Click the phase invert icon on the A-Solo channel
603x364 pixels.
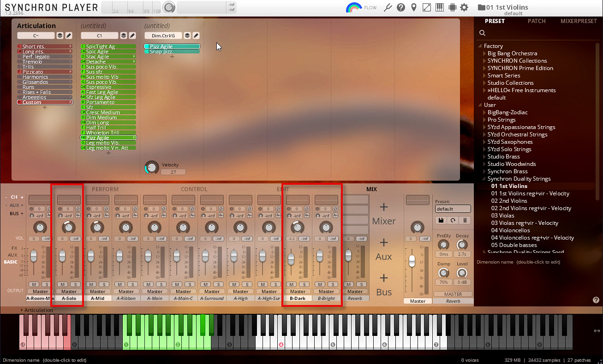[78, 209]
